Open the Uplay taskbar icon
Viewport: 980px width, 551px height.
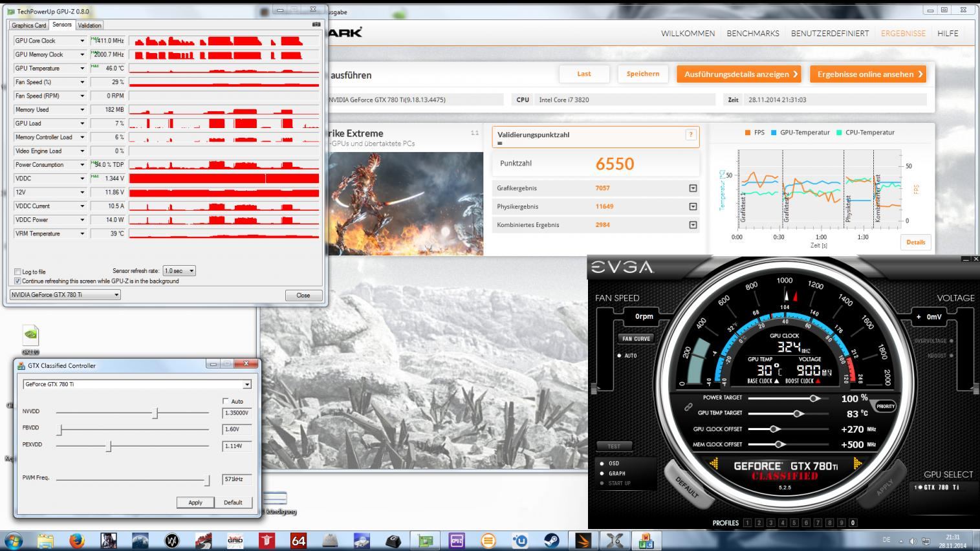520,540
